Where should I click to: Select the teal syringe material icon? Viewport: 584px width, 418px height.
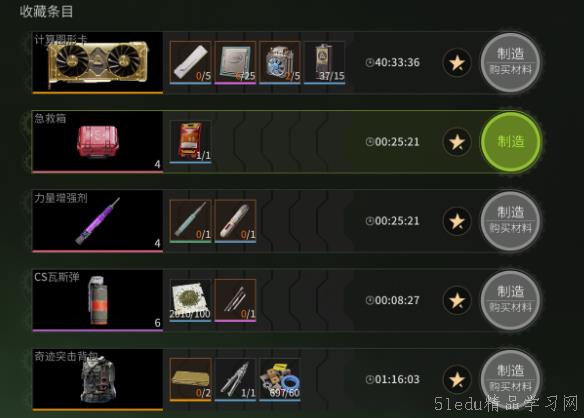(x=191, y=221)
